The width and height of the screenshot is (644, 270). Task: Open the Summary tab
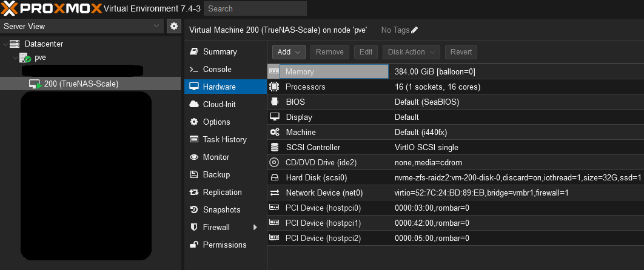[226, 51]
